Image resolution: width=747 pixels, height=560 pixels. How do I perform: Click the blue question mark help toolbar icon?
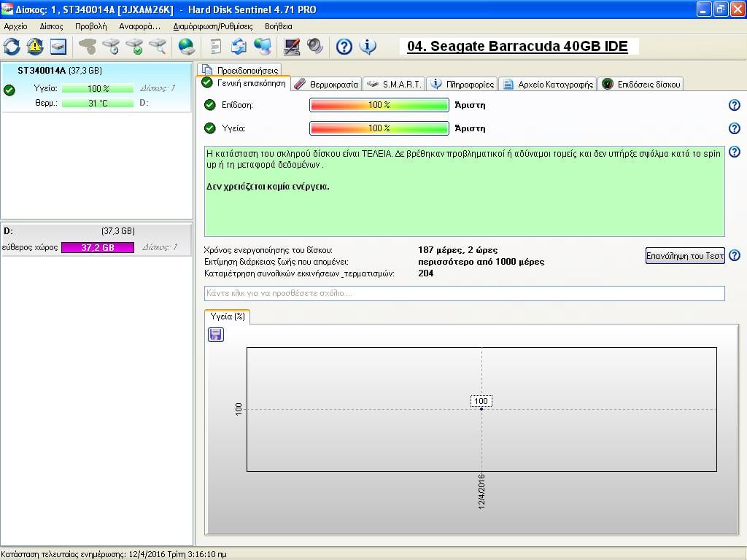tap(344, 47)
